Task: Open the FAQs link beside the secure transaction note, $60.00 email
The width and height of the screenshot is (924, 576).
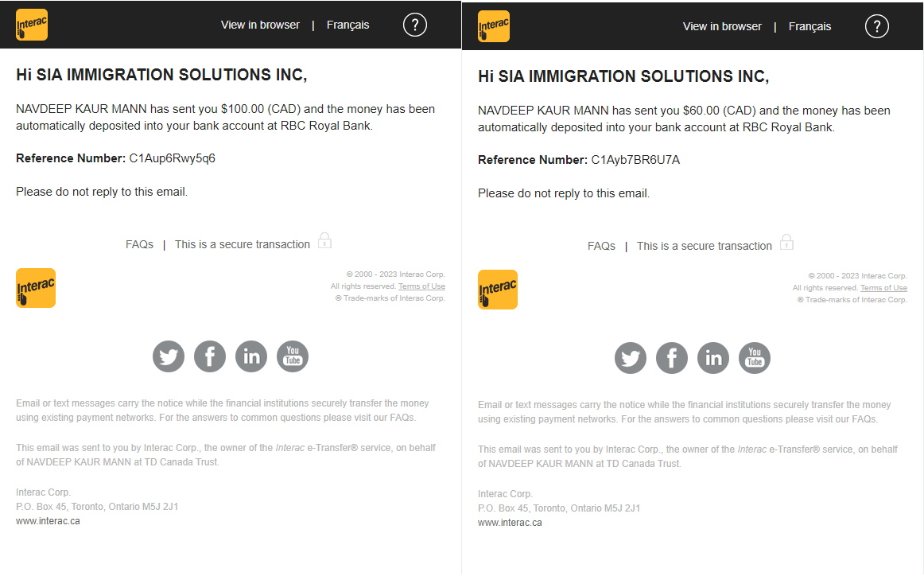Action: coord(601,247)
